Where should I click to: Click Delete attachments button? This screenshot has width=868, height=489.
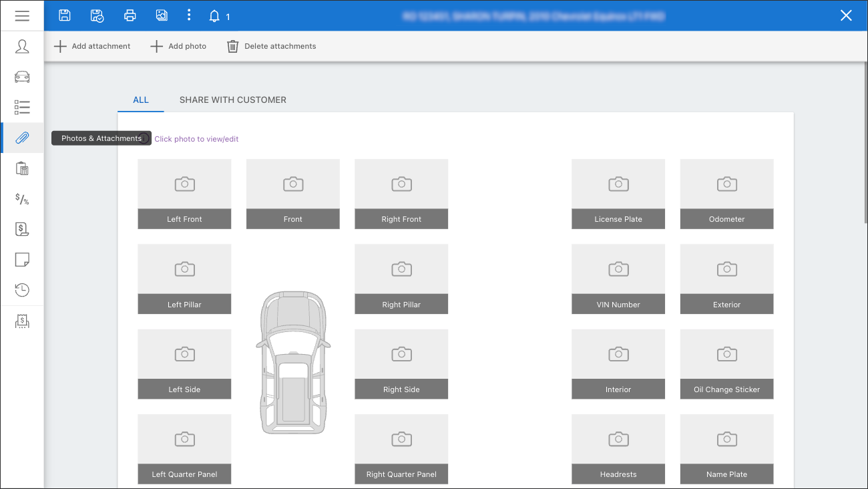(x=272, y=46)
